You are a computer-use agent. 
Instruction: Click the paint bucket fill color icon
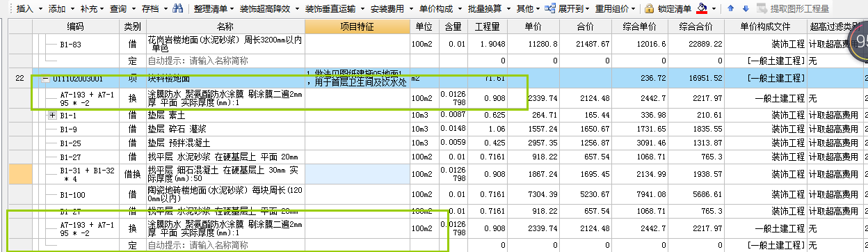click(x=702, y=8)
